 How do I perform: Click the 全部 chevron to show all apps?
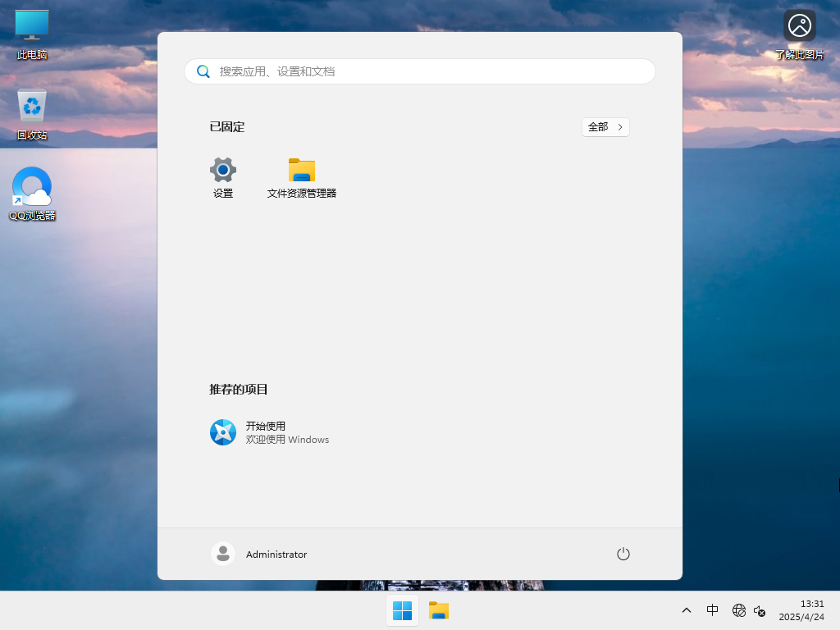tap(605, 127)
